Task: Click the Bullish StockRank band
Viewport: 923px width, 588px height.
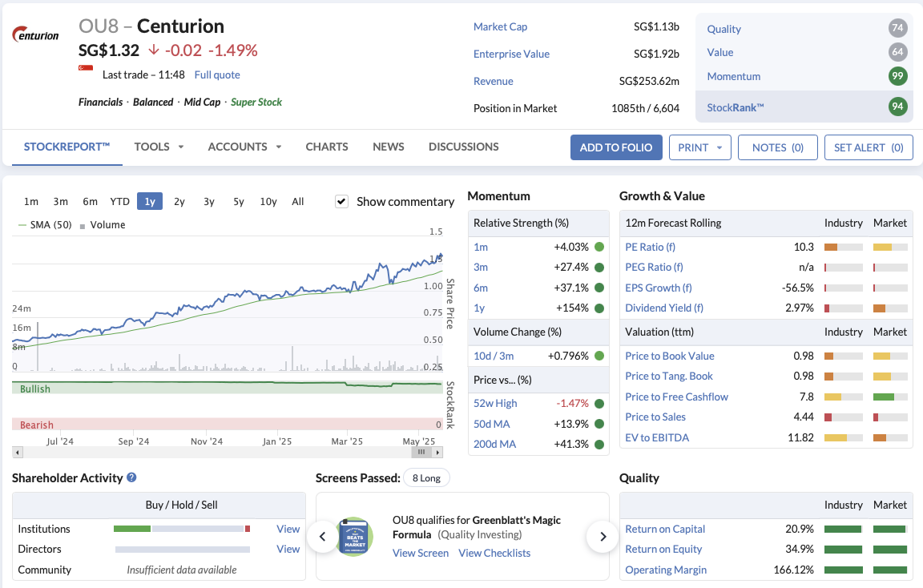Action: (x=227, y=389)
